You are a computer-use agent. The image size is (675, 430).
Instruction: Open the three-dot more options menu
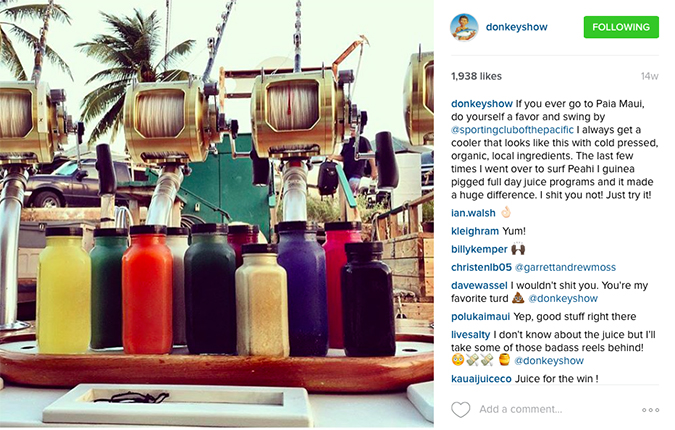(650, 410)
